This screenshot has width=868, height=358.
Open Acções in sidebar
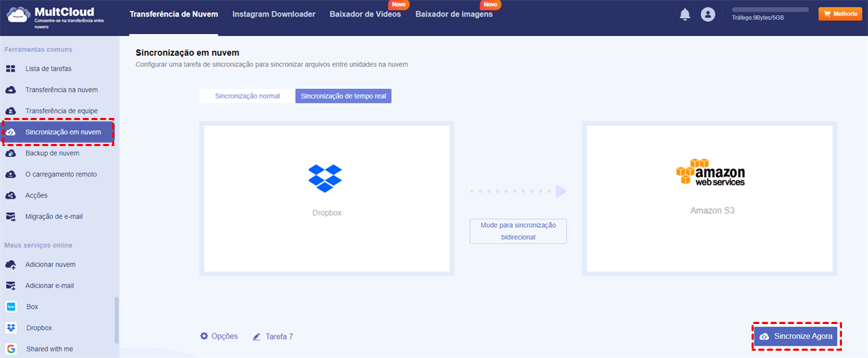tap(37, 195)
